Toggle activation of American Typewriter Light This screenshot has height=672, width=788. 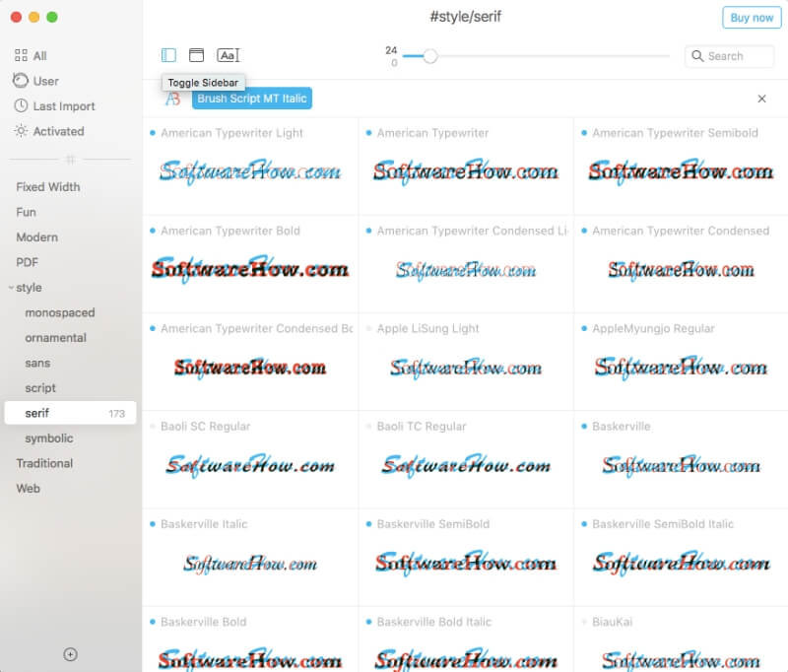pyautogui.click(x=153, y=133)
